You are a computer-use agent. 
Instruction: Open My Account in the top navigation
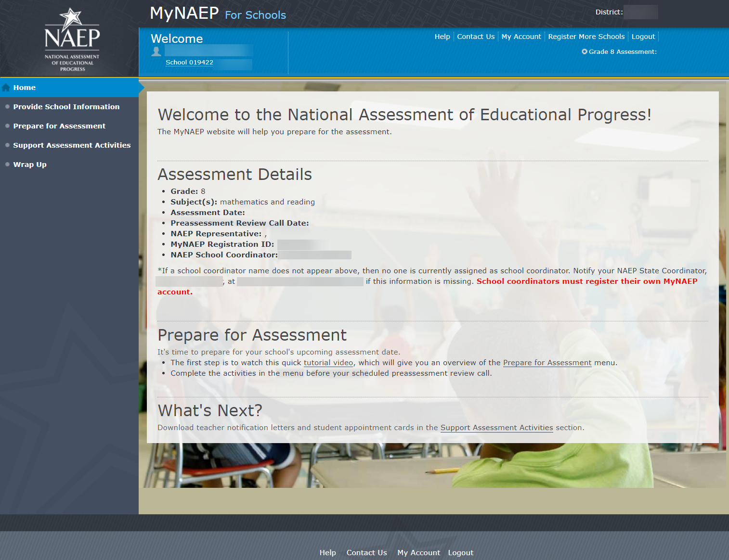[521, 37]
